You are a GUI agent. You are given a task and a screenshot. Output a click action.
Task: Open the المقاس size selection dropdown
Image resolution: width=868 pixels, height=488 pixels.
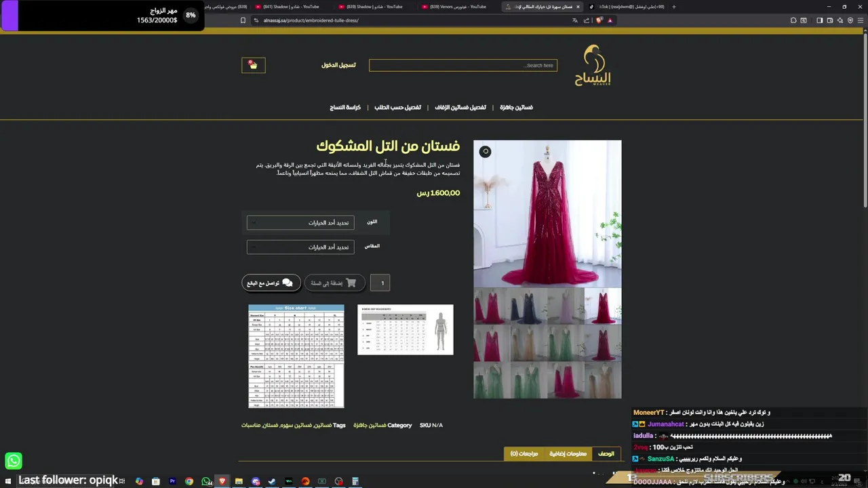tap(300, 247)
